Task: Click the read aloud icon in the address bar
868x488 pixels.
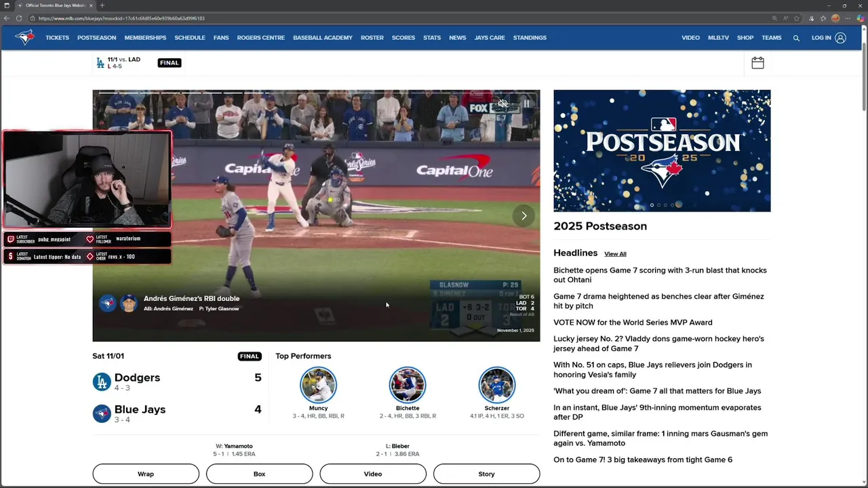Action: click(785, 18)
